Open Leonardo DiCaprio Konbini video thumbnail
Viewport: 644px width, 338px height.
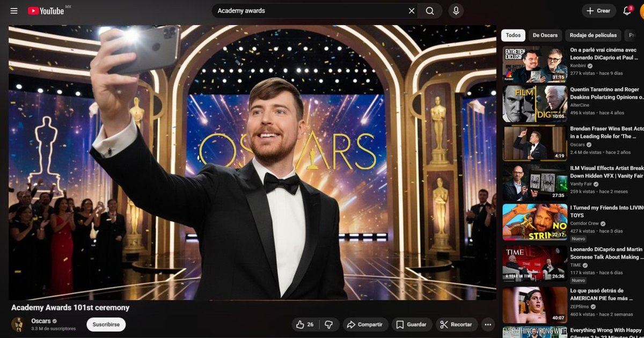(535, 64)
